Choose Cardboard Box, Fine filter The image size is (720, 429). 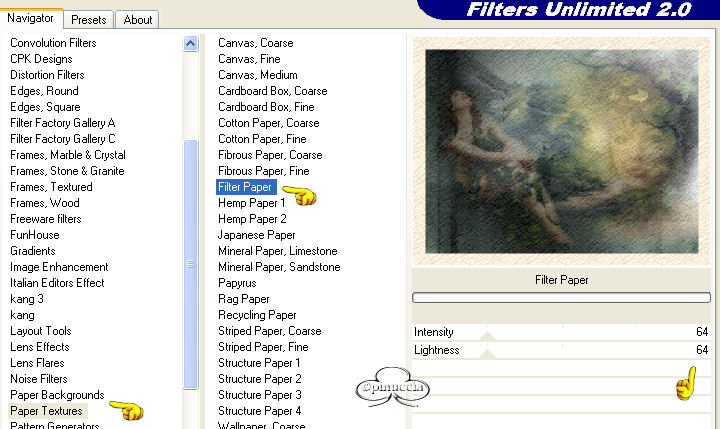(x=266, y=107)
